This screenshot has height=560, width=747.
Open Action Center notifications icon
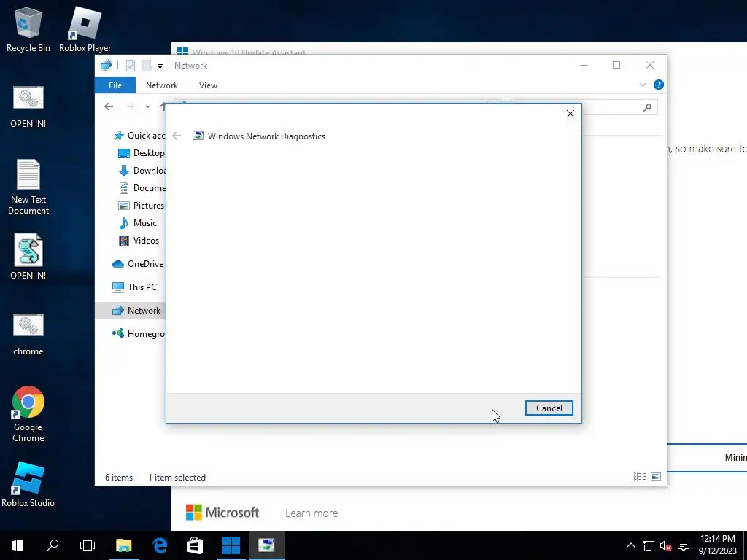(684, 545)
